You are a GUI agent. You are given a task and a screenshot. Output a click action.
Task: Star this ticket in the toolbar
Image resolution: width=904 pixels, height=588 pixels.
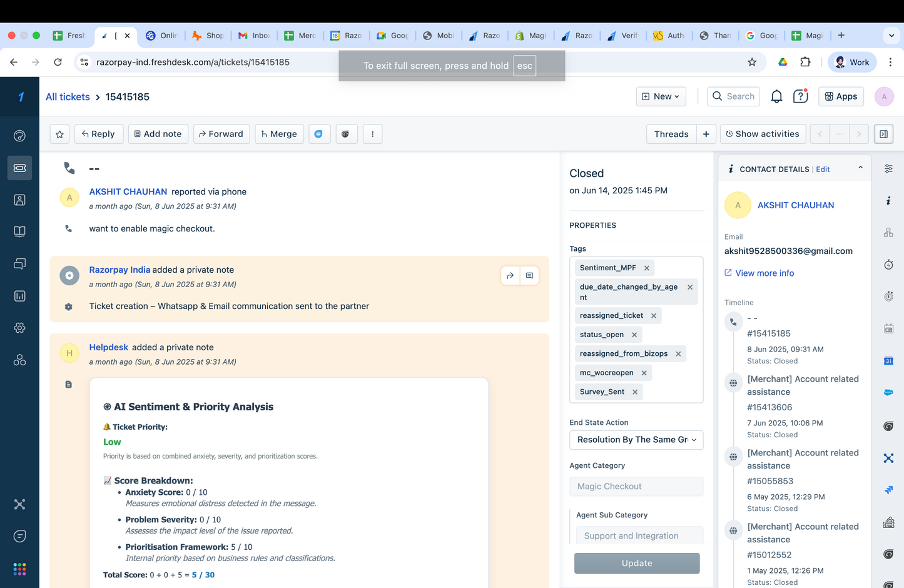(x=60, y=134)
